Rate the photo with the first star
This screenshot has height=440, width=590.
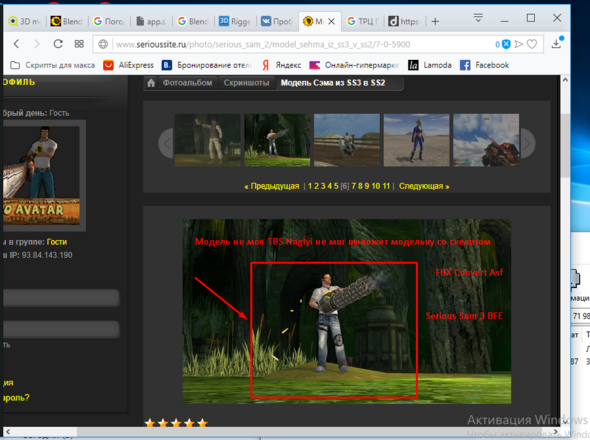coord(150,423)
